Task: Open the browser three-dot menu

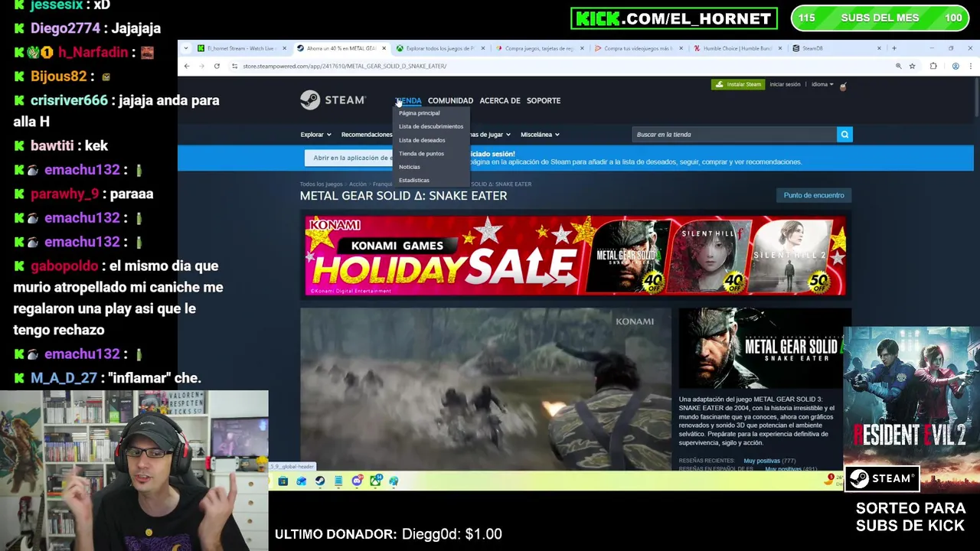Action: point(970,66)
